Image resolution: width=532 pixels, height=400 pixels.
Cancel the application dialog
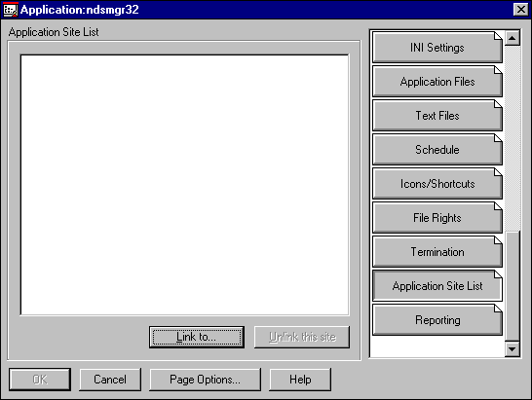(x=110, y=380)
